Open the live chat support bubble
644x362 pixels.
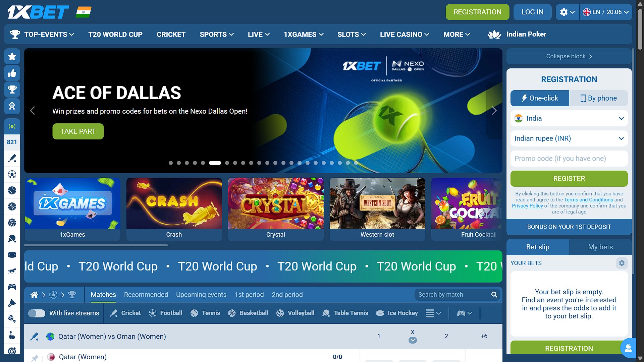(628, 348)
